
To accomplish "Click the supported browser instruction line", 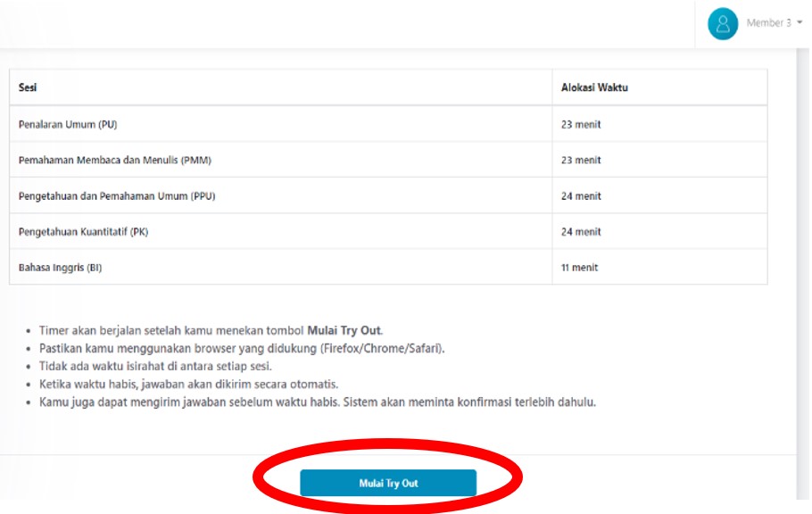I will coord(242,348).
